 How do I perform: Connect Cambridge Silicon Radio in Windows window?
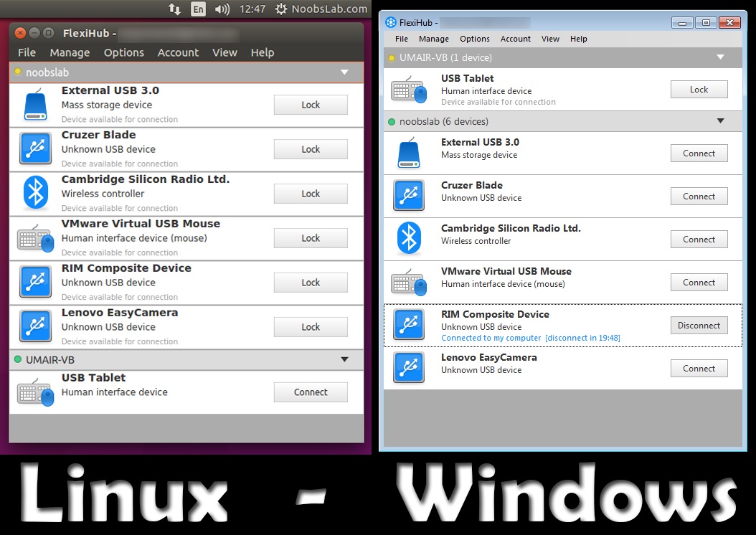(x=699, y=239)
